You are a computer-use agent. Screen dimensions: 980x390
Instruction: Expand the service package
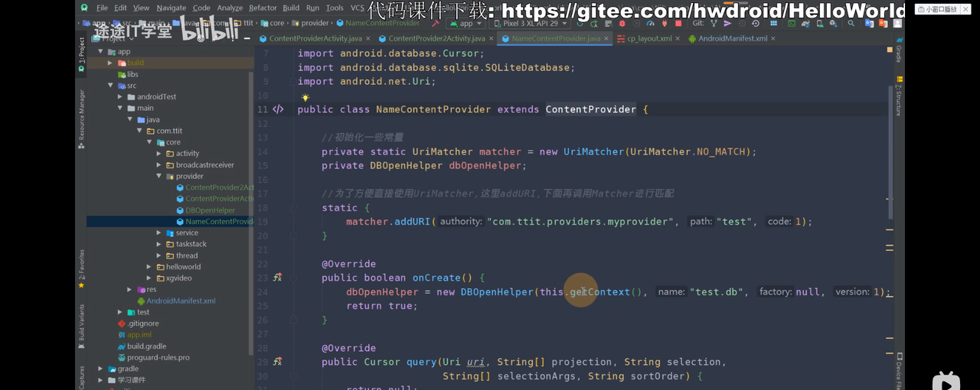(x=159, y=232)
